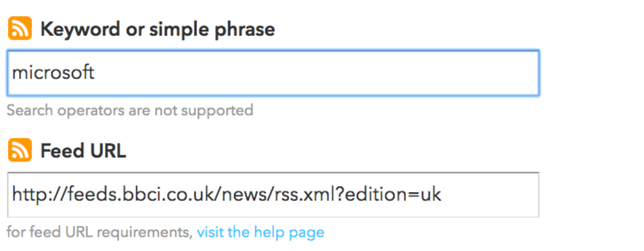
Task: Click after edition=uk in the Feed URL field
Action: pos(488,195)
